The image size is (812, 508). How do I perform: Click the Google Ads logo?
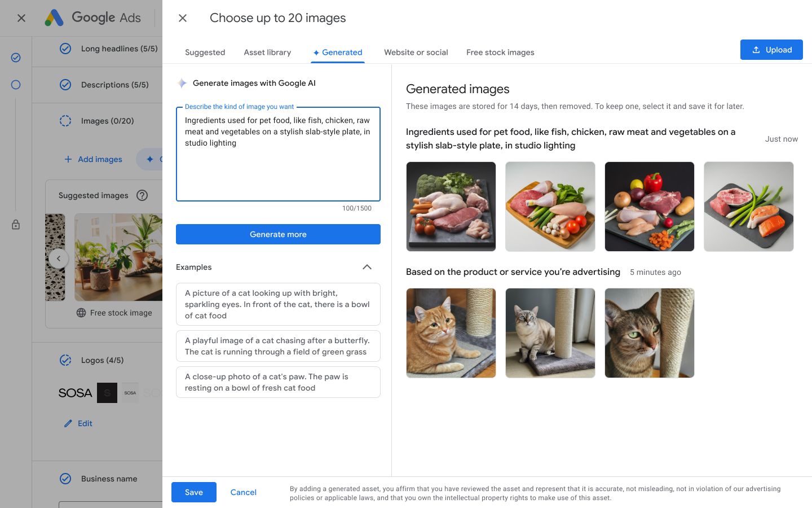pyautogui.click(x=54, y=18)
